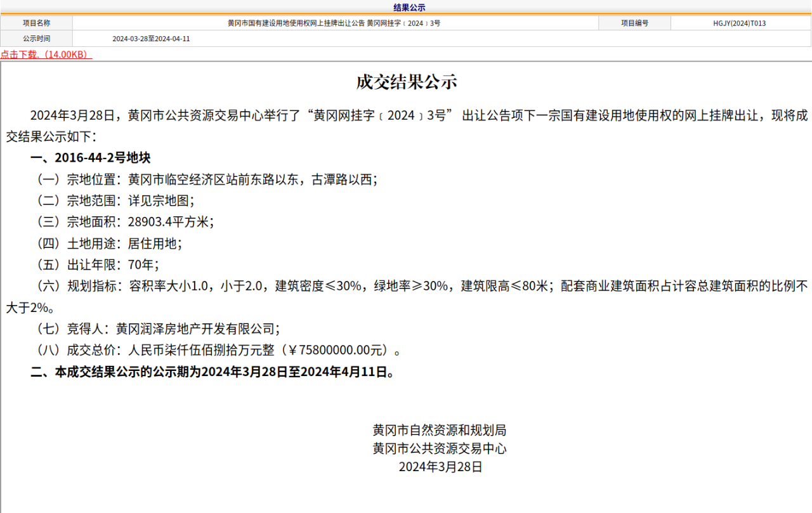Select the closing date 2024年3月28日
Viewport: 812px width, 513px height.
pyautogui.click(x=440, y=467)
